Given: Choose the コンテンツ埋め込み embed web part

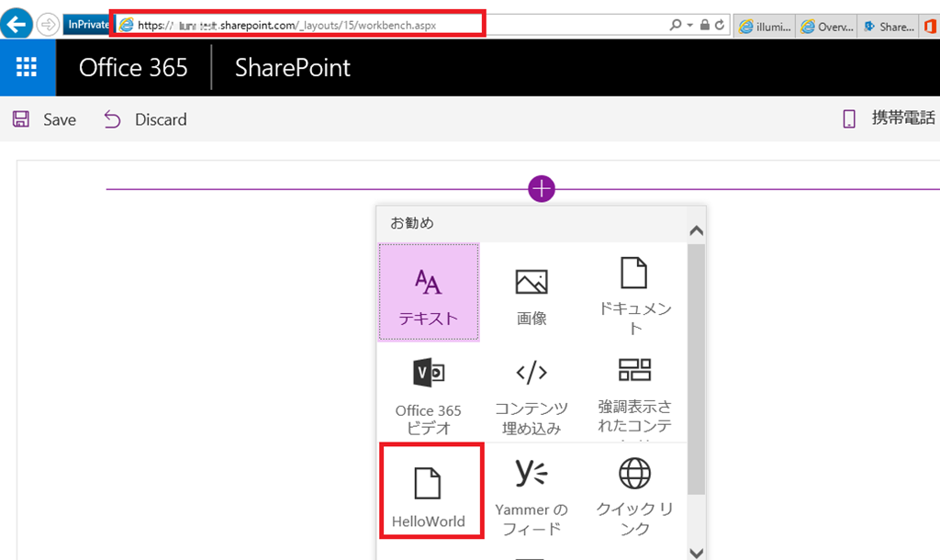Looking at the screenshot, I should point(532,395).
